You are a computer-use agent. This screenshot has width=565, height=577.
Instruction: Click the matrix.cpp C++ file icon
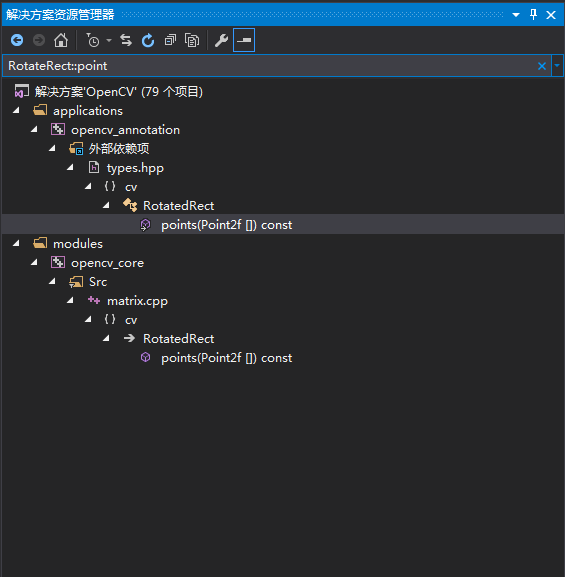click(94, 301)
